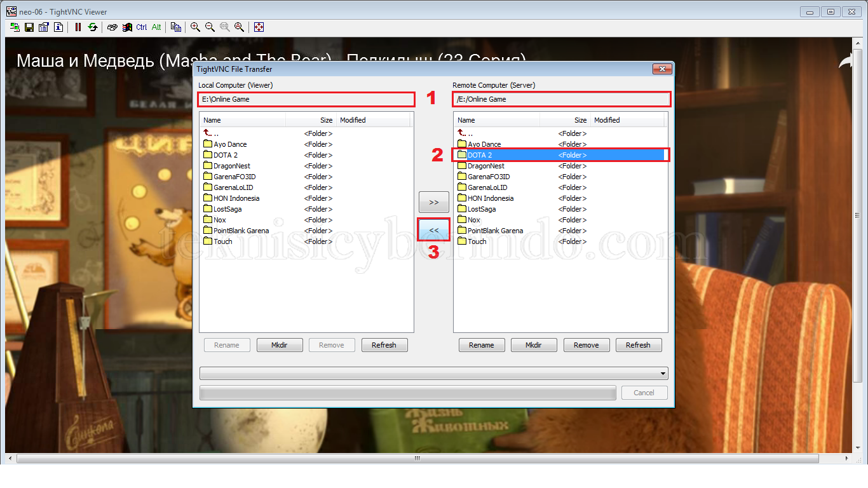Select GarenaLoLID folder in local list
Viewport: 868px width, 488px height.
point(229,187)
